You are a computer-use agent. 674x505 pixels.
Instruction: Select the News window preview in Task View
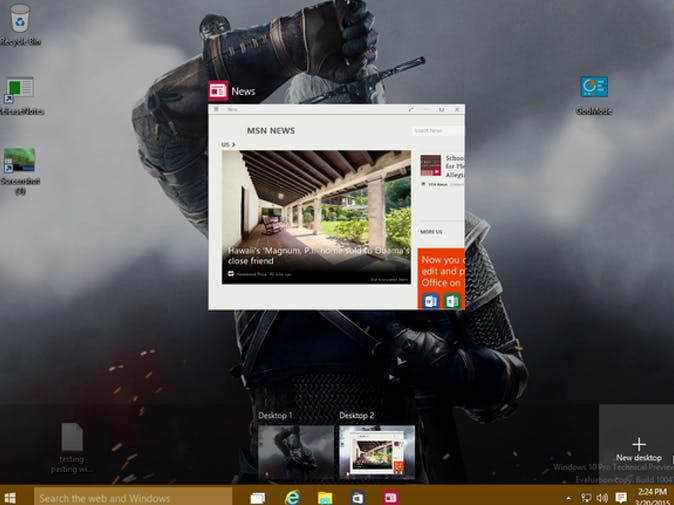(337, 207)
